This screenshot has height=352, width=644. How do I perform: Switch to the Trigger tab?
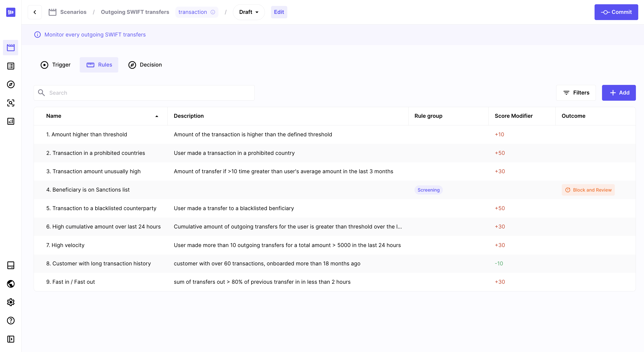pyautogui.click(x=55, y=65)
